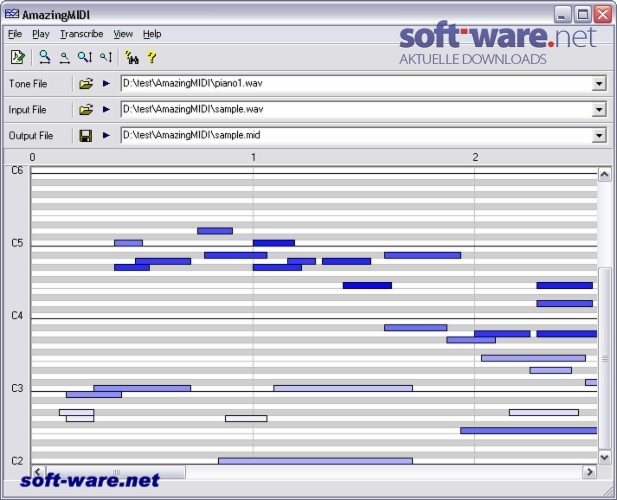Play the Tone File

click(x=106, y=83)
